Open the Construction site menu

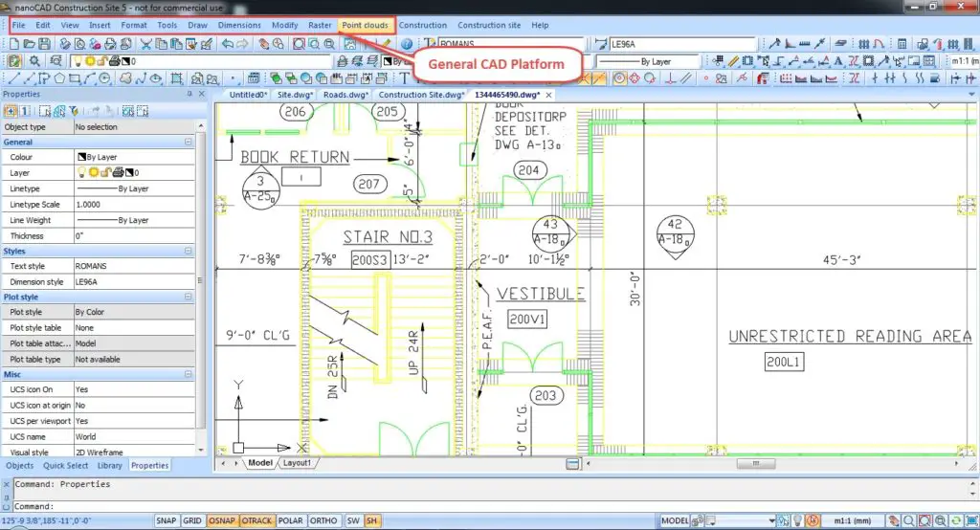click(489, 25)
